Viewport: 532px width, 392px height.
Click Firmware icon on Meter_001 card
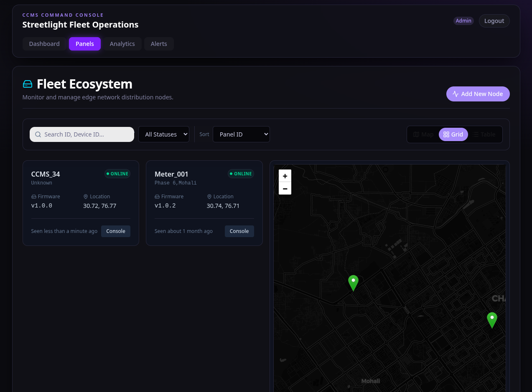point(157,197)
